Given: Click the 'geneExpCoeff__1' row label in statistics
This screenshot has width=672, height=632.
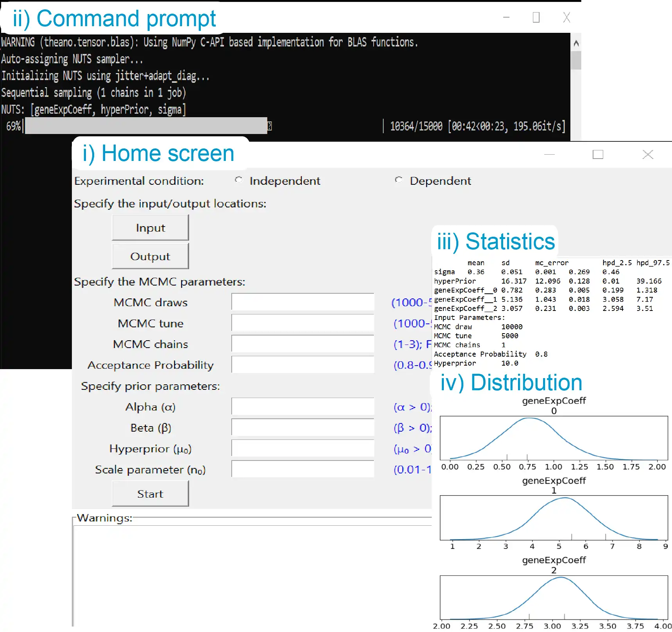Looking at the screenshot, I should (x=465, y=299).
